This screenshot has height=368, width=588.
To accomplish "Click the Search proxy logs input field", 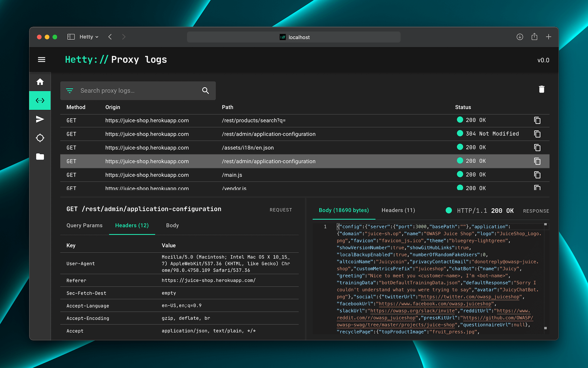I will coord(130,91).
